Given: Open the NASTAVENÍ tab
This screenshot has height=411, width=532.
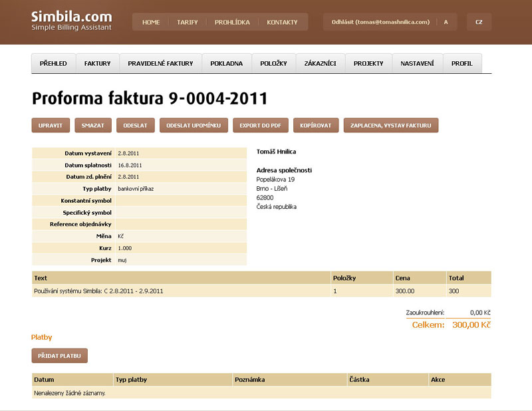Looking at the screenshot, I should point(418,63).
